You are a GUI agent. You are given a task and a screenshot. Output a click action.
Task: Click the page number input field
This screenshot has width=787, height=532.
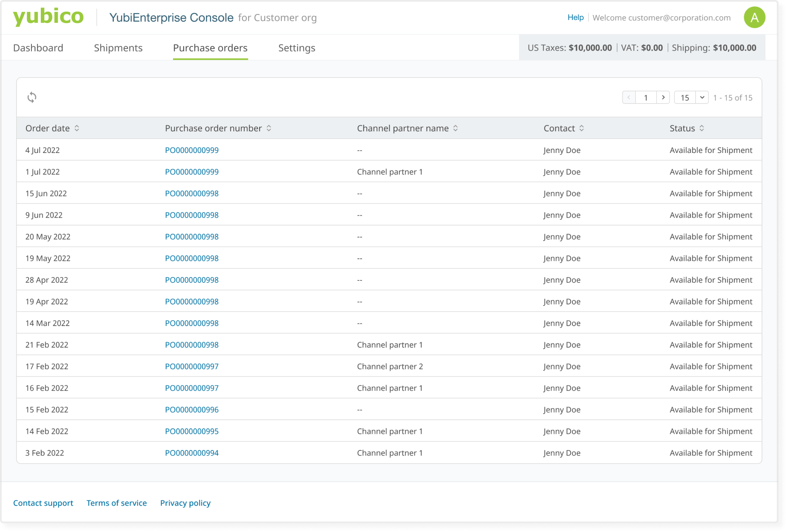pyautogui.click(x=646, y=97)
